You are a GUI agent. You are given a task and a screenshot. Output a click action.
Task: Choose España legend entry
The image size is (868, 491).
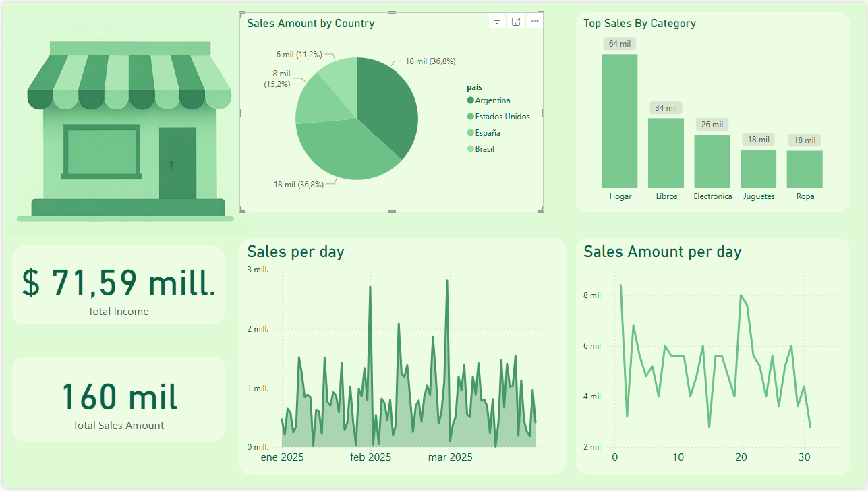click(487, 133)
